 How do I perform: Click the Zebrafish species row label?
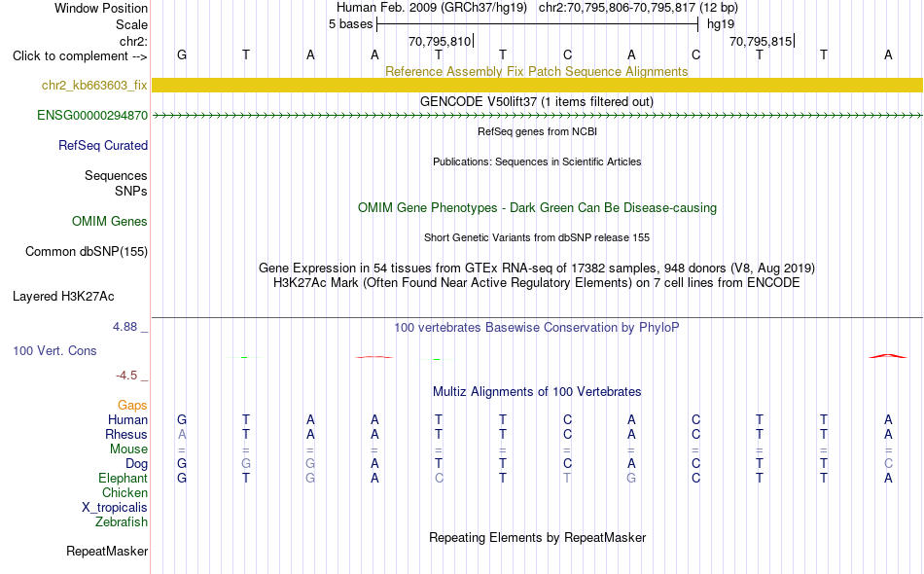(x=122, y=522)
